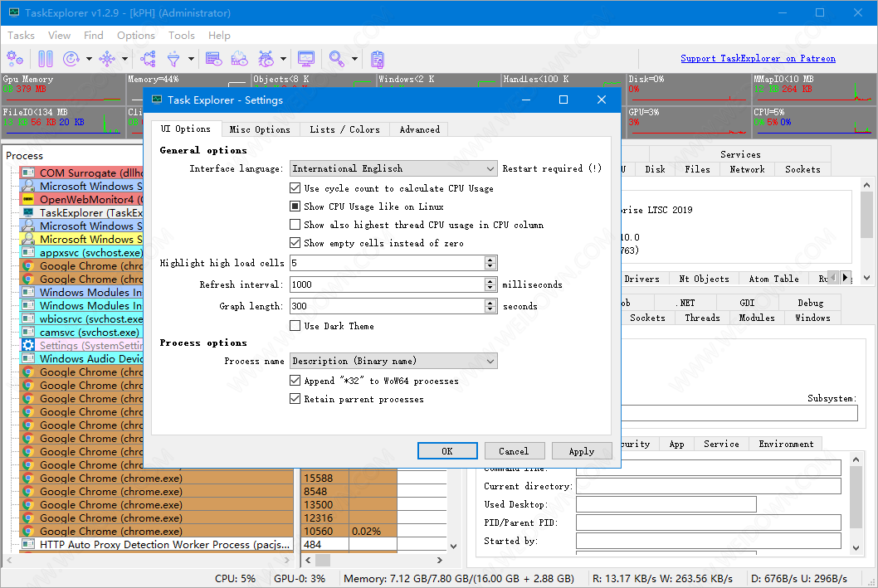
Task: Select the Environment tab in main window
Action: [786, 445]
